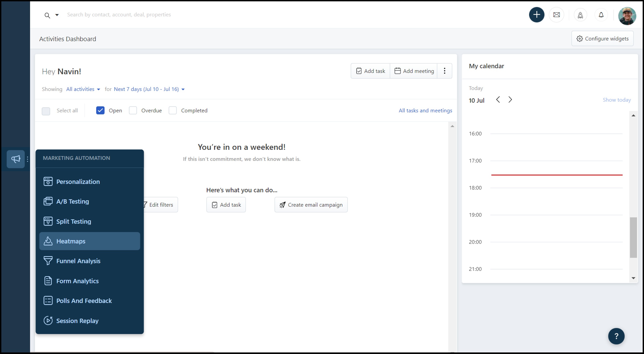Go to next day in calendar
644x354 pixels.
point(510,100)
